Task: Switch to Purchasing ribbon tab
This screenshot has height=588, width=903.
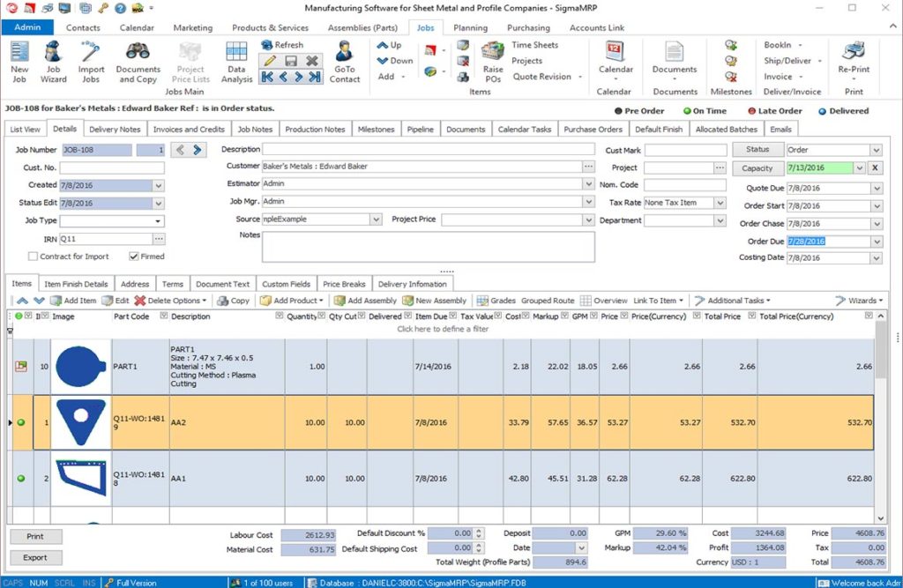Action: tap(528, 27)
